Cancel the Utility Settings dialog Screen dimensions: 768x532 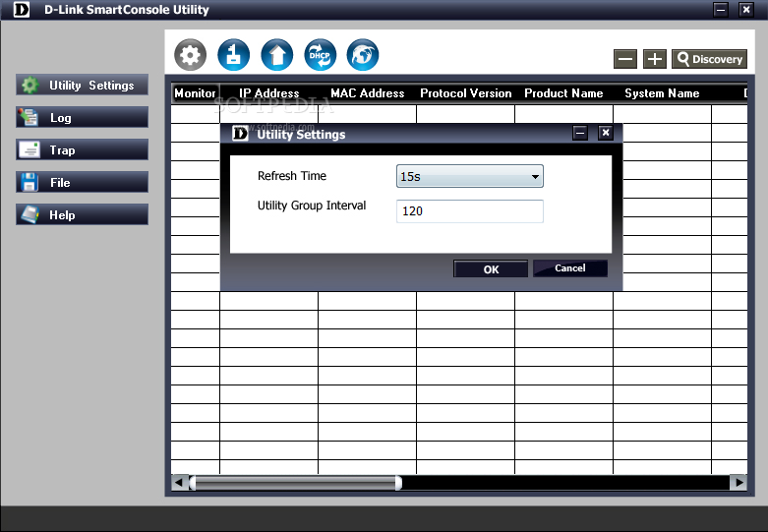(x=570, y=268)
